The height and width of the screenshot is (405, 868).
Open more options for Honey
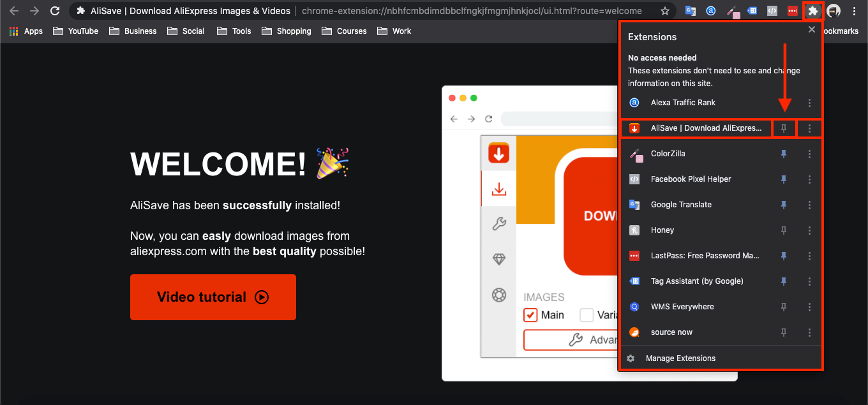(809, 230)
